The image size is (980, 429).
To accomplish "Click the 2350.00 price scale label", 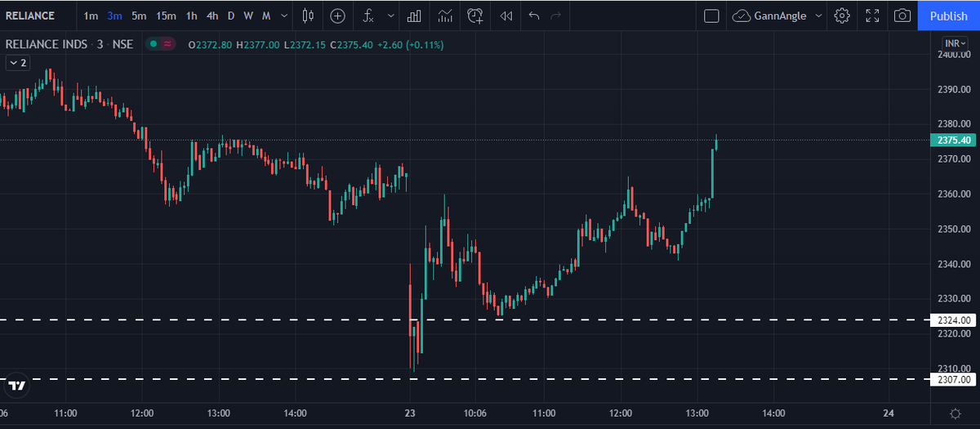I will tap(953, 229).
